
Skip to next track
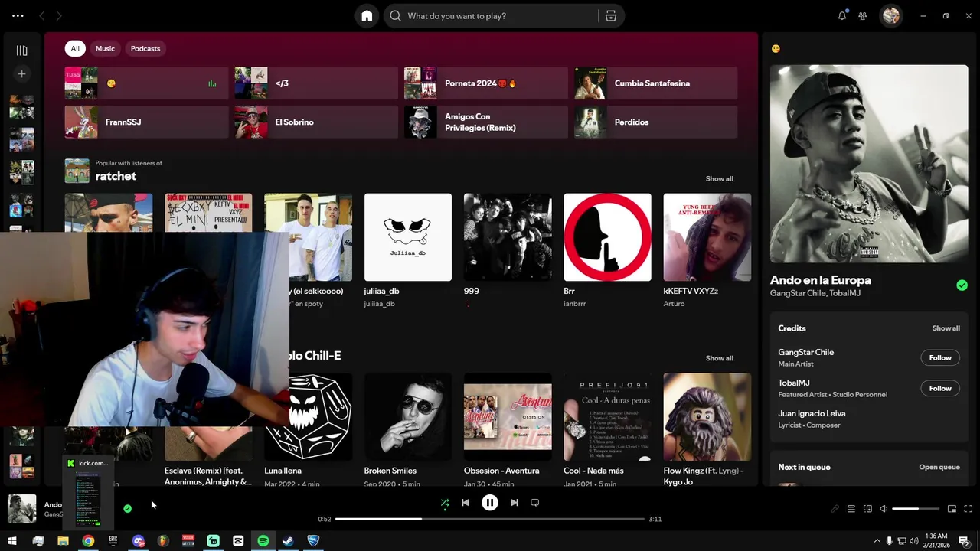pos(514,503)
